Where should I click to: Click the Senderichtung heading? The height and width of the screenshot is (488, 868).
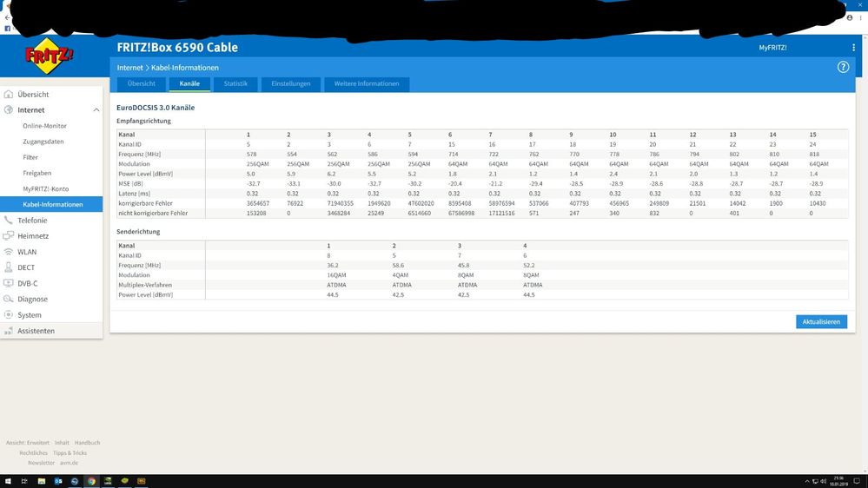(x=138, y=231)
